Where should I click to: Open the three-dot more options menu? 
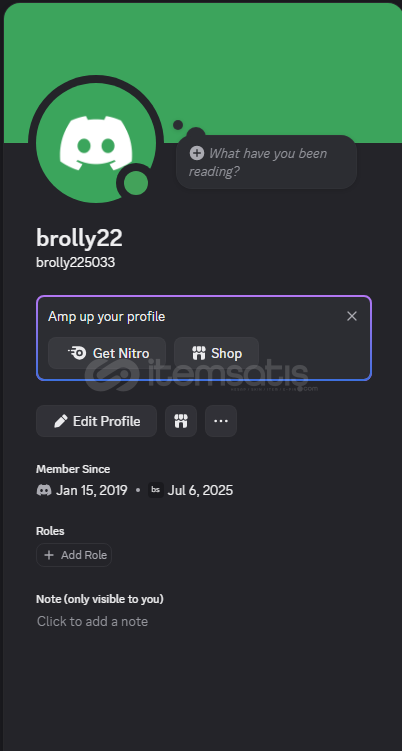point(221,421)
